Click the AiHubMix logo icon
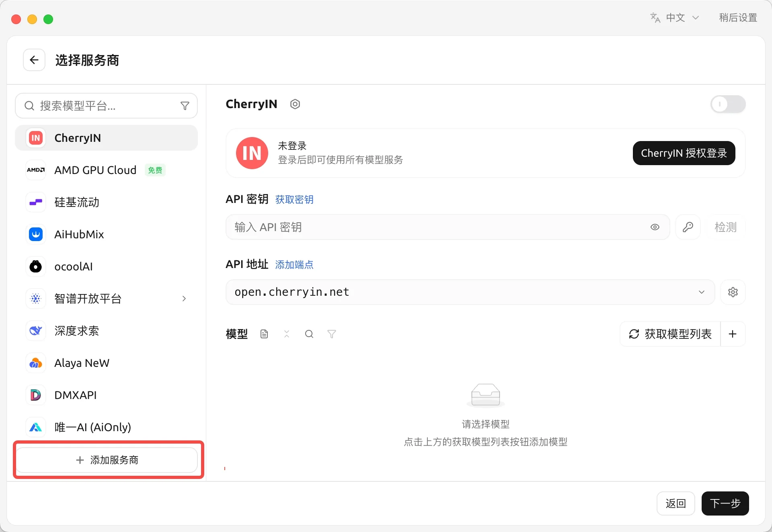772x532 pixels. (x=36, y=234)
